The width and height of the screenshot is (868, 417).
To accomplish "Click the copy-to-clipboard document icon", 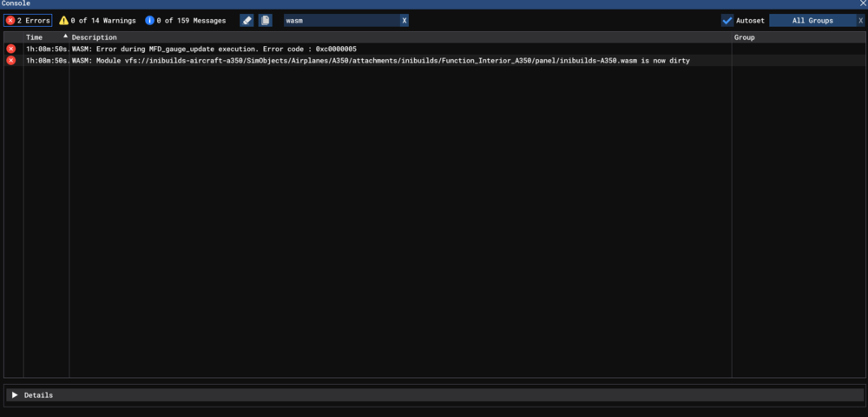I will (x=266, y=20).
